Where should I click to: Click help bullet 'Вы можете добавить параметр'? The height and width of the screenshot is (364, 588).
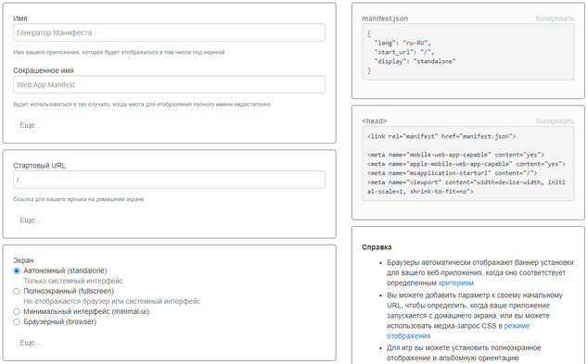(x=475, y=315)
